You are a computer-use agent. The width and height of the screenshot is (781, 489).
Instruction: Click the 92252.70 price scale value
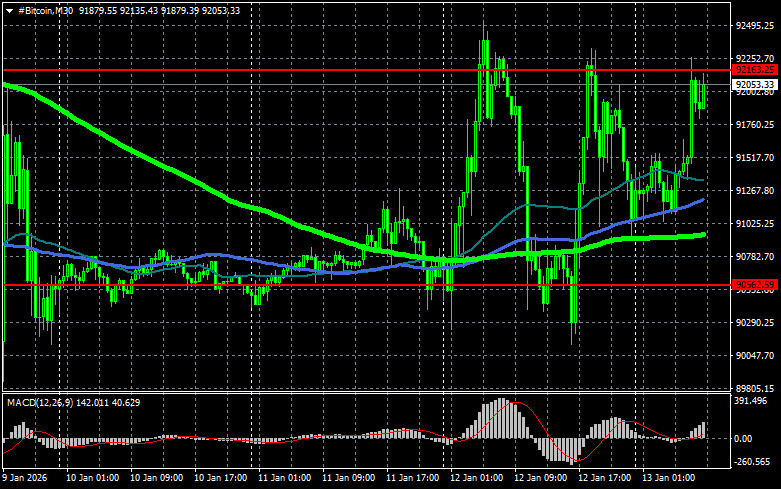[755, 59]
